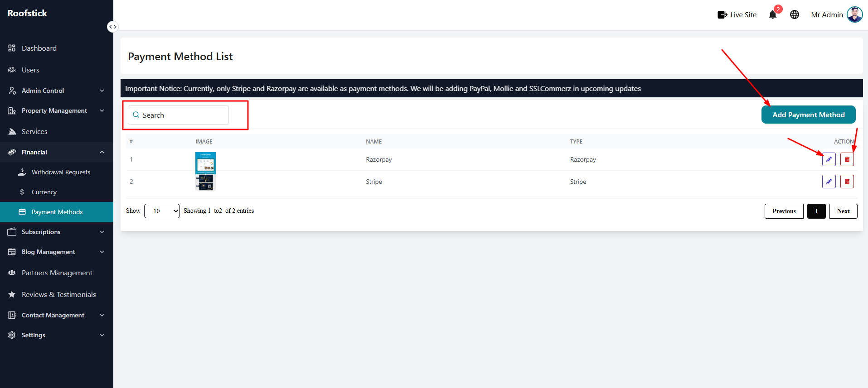Collapse the Financial section chevron
Image resolution: width=868 pixels, height=388 pixels.
[x=102, y=152]
